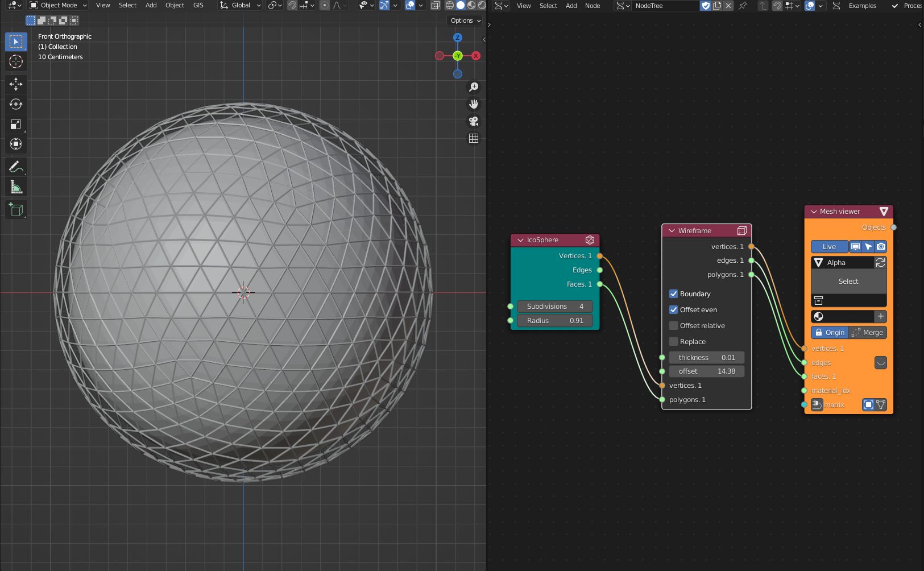This screenshot has width=924, height=571.
Task: Select the Measure tool
Action: 16,187
